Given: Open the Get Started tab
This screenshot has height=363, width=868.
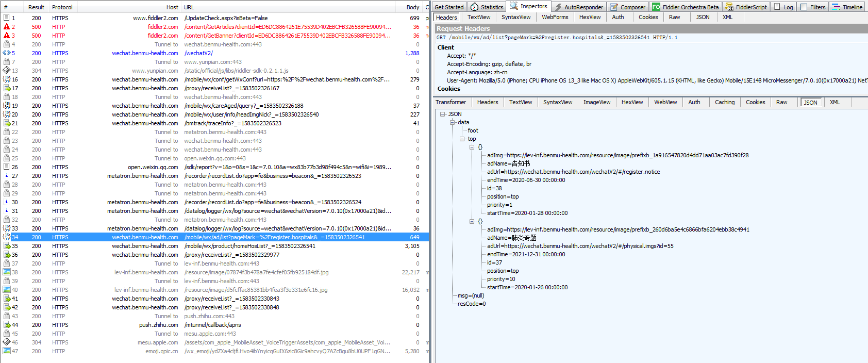Looking at the screenshot, I should pos(449,7).
